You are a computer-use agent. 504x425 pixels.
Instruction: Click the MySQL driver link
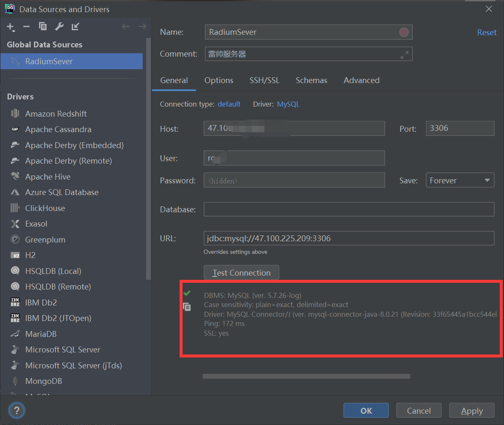(x=288, y=104)
